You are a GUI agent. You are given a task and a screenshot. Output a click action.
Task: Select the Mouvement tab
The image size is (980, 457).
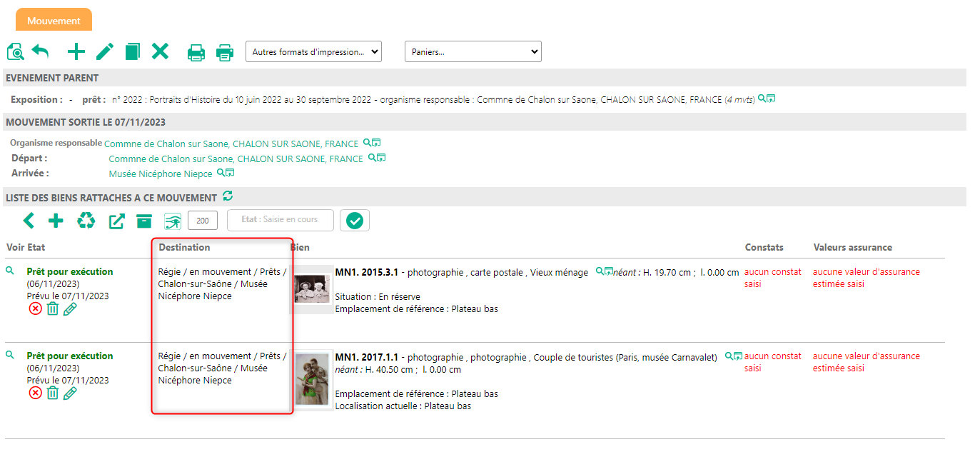click(54, 21)
